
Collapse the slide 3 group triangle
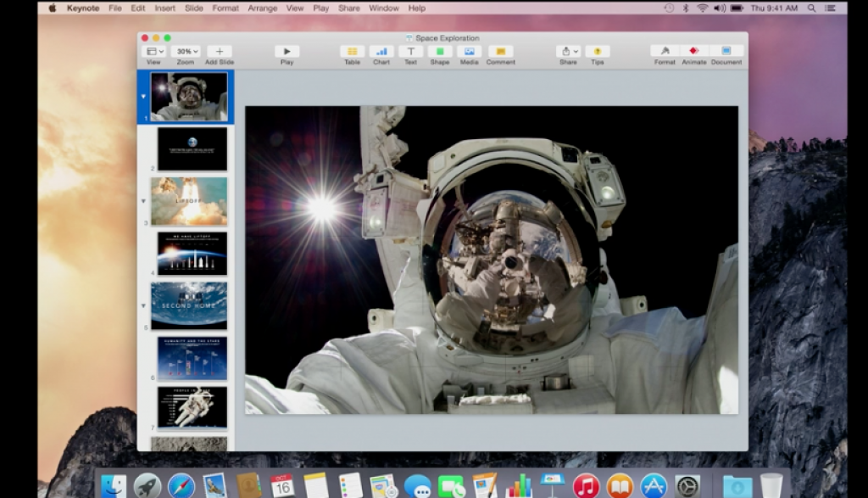pos(143,201)
